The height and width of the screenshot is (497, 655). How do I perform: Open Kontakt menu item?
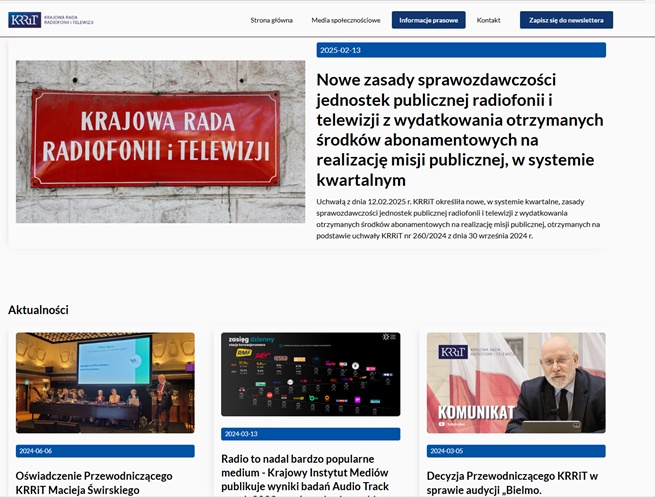tap(488, 20)
